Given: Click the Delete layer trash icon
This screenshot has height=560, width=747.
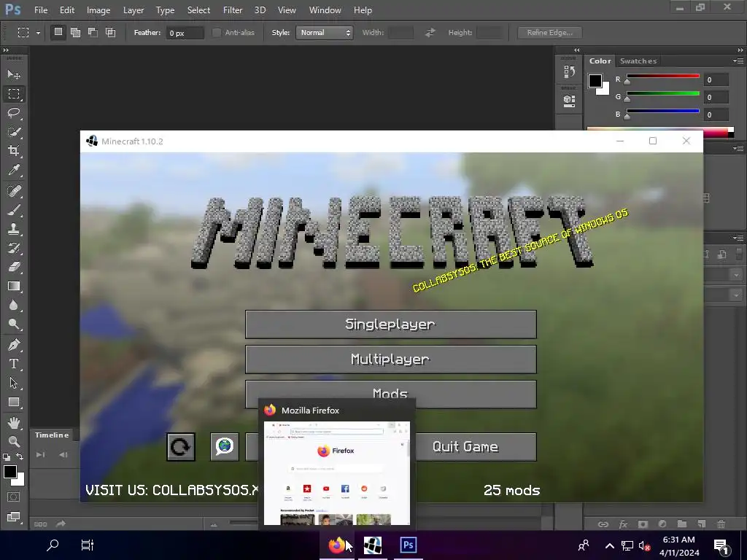Looking at the screenshot, I should [721, 524].
